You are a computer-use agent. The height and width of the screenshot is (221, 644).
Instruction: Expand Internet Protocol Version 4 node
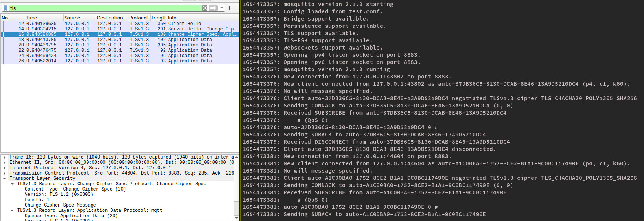click(x=5, y=168)
